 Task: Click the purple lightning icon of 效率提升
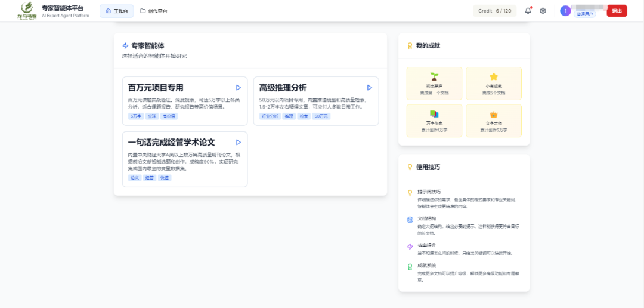pyautogui.click(x=410, y=247)
